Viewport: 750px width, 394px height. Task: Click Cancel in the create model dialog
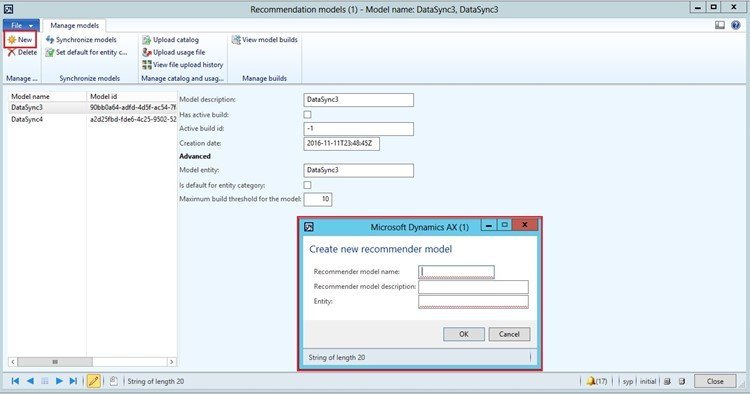(x=509, y=334)
